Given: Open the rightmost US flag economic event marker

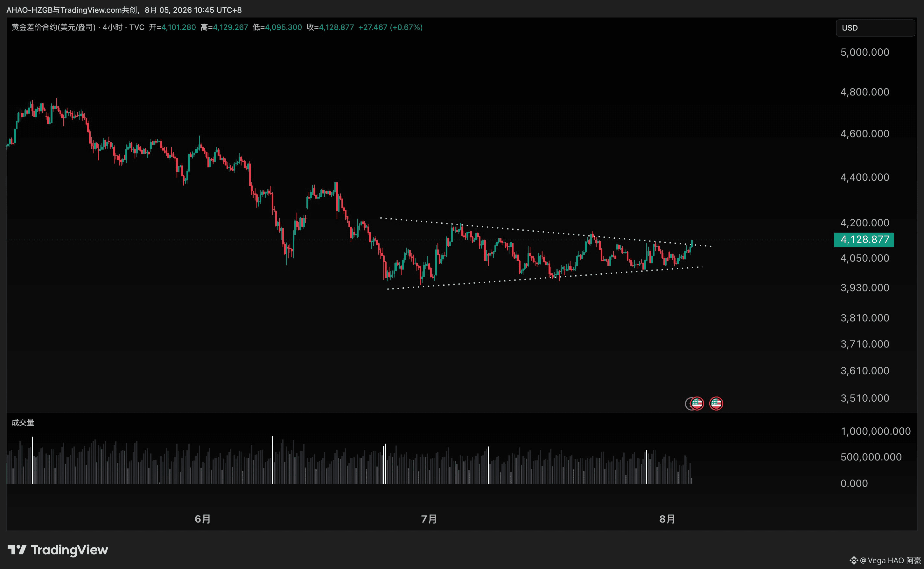Looking at the screenshot, I should (716, 404).
